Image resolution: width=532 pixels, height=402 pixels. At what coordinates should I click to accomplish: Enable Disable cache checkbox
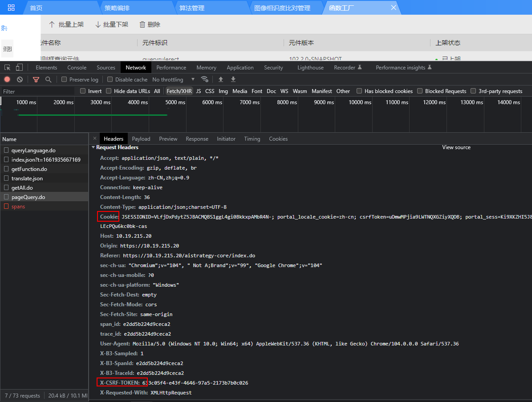pos(110,79)
